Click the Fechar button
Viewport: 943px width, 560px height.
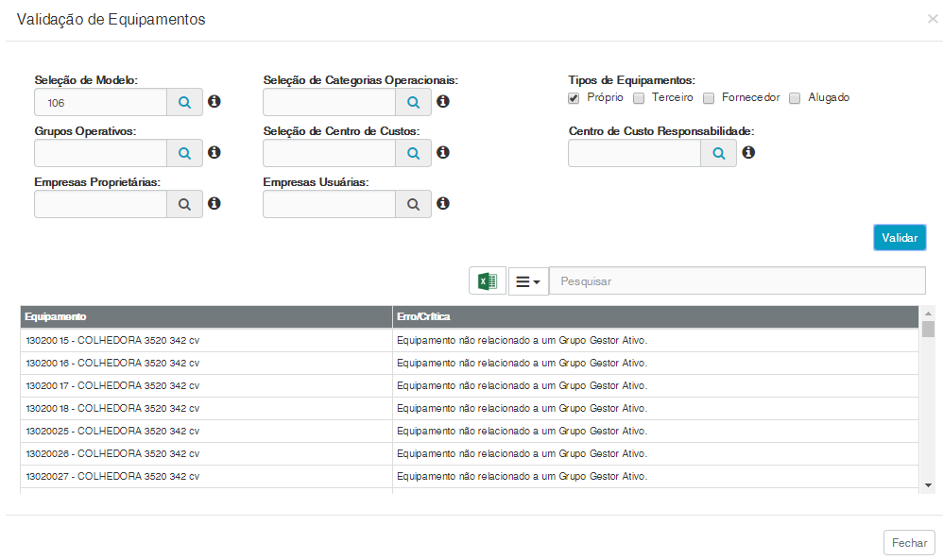click(x=909, y=543)
